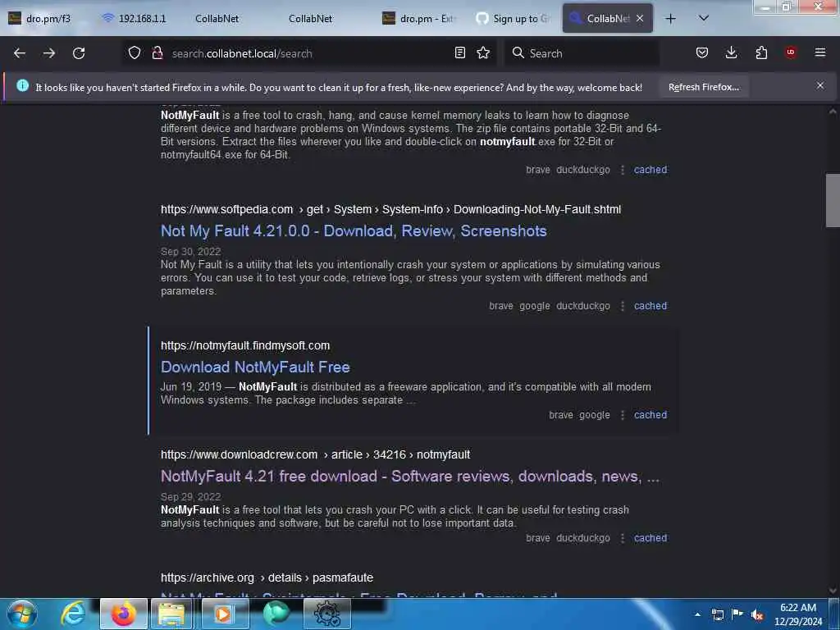Expand options dots for findmysoft result

tap(623, 414)
